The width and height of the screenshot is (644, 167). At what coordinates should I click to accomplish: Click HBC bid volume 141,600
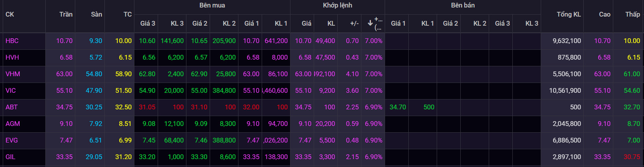click(172, 41)
